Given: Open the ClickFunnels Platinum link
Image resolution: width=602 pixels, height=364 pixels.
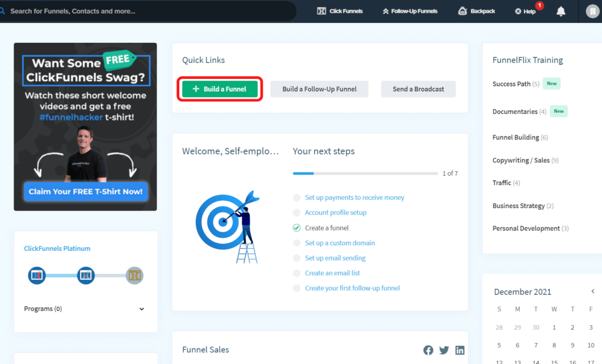Looking at the screenshot, I should click(x=57, y=248).
